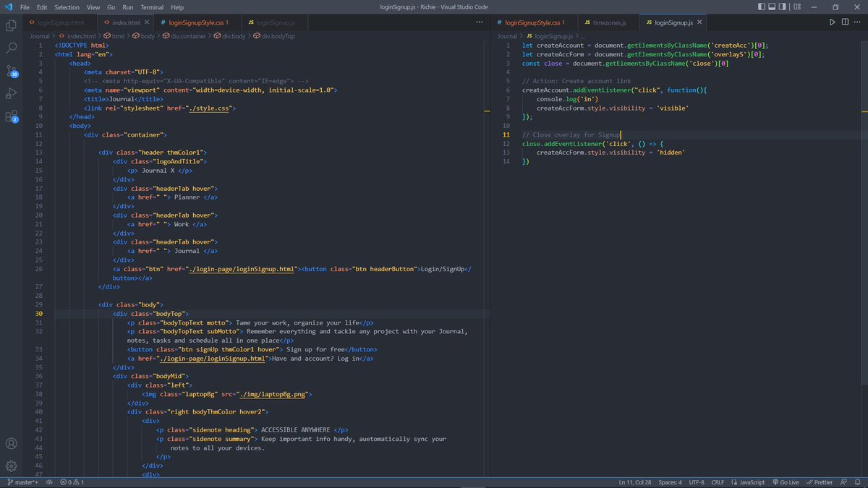Click the feedback icon in status bar
The width and height of the screenshot is (868, 488).
(x=845, y=482)
